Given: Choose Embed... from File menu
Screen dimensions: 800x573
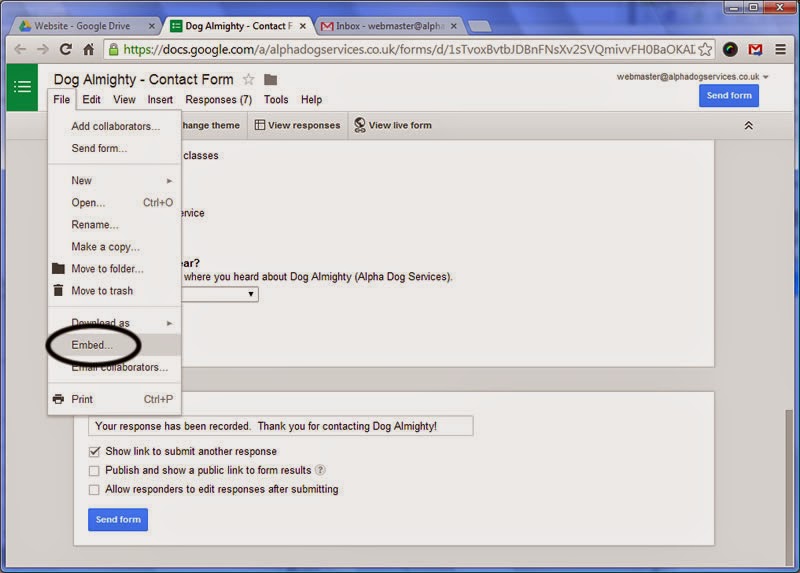Looking at the screenshot, I should [114, 345].
